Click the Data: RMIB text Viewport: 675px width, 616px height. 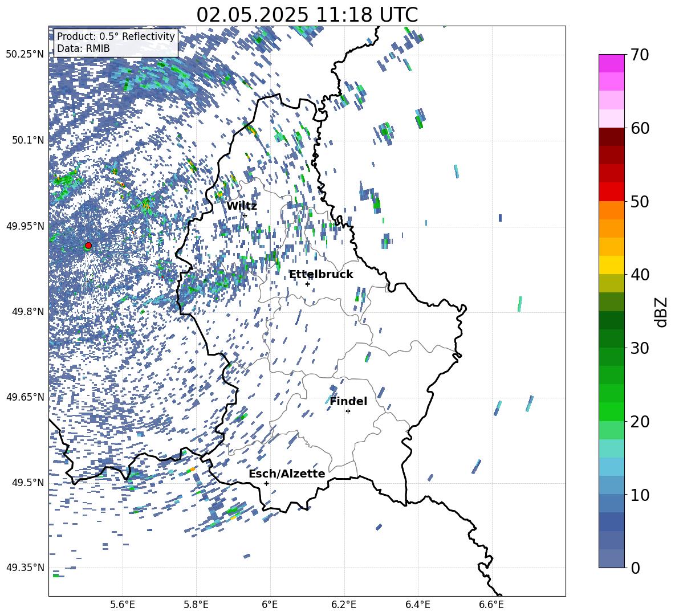83,48
